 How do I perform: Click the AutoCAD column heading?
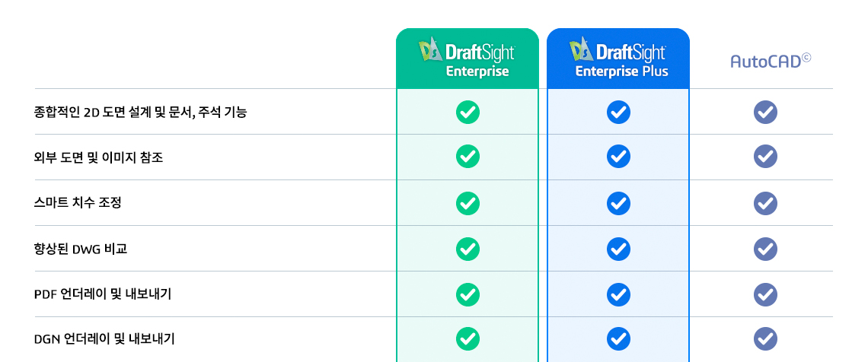(x=771, y=61)
